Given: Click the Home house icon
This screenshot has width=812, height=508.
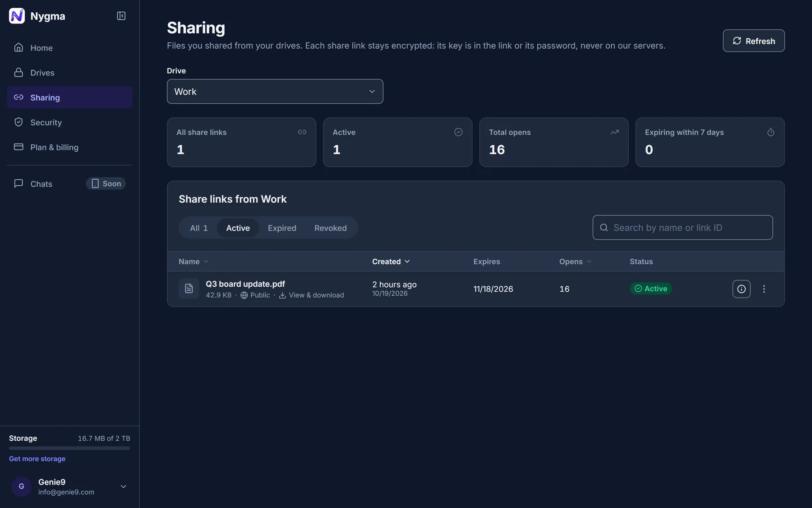Looking at the screenshot, I should click(18, 47).
